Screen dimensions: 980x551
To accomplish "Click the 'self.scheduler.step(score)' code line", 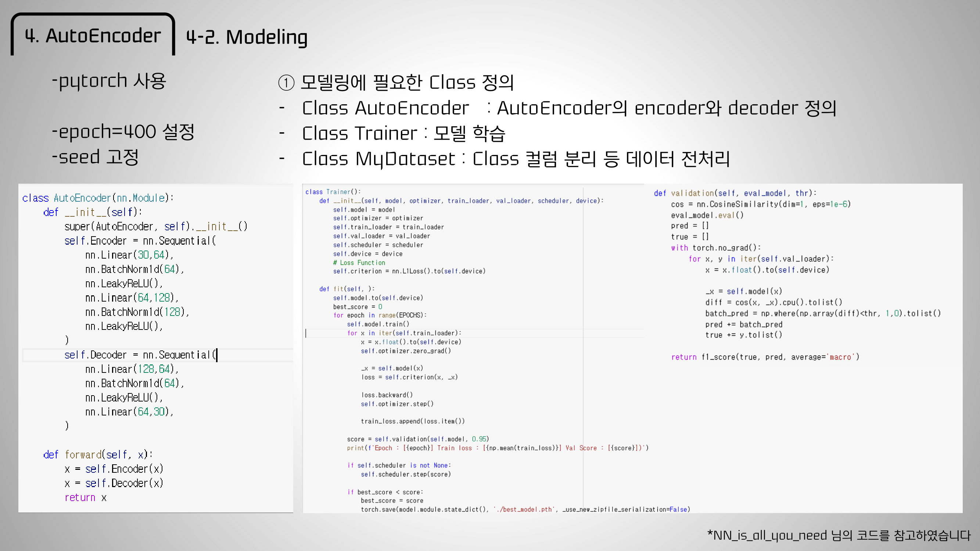I will (x=406, y=475).
